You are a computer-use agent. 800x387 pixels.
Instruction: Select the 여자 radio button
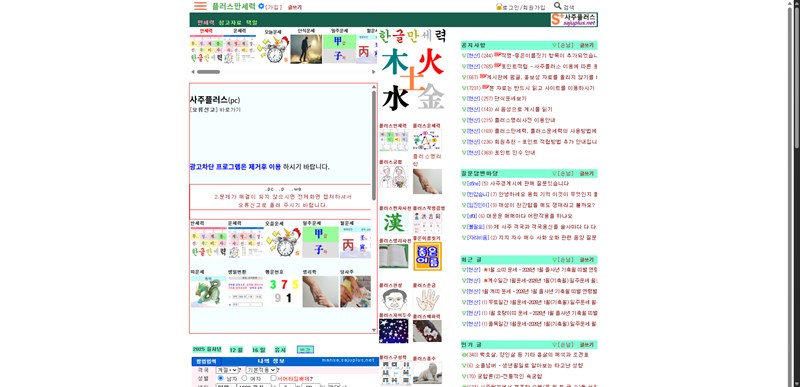[244, 378]
